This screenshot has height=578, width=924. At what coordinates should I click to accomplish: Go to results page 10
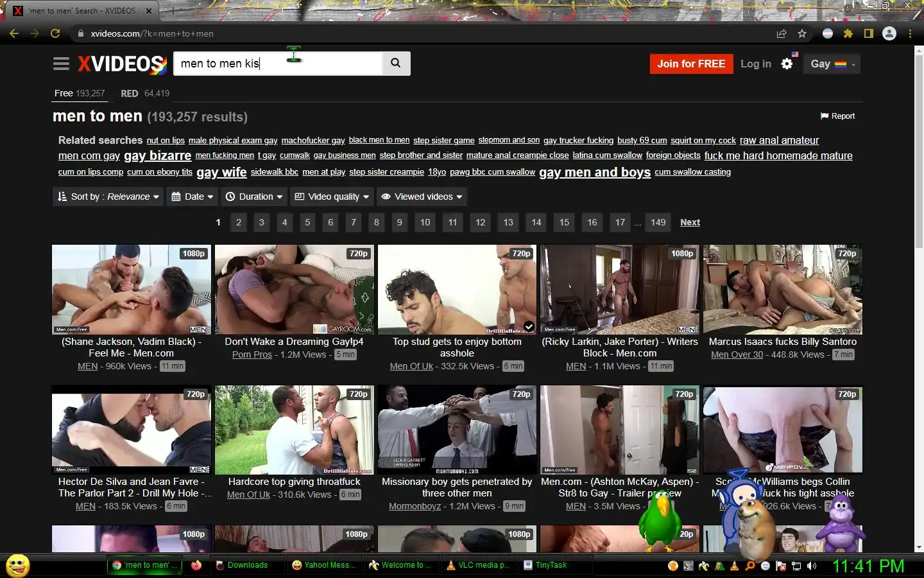425,222
